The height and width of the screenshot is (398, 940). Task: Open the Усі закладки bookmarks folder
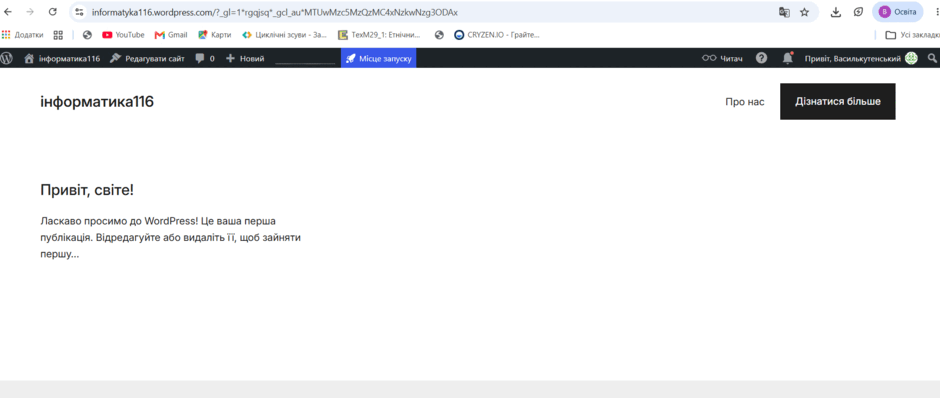point(912,35)
